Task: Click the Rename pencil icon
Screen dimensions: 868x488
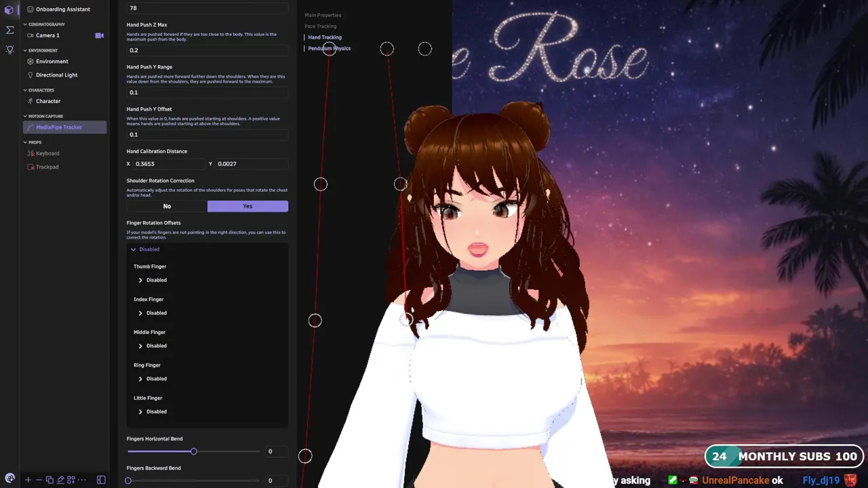Action: 60,480
